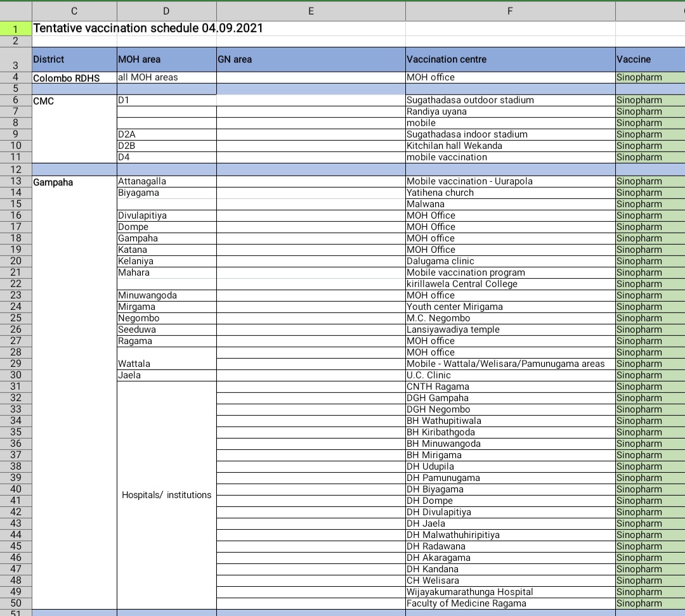Click the 'Vaccination centre' header cell

click(510, 60)
